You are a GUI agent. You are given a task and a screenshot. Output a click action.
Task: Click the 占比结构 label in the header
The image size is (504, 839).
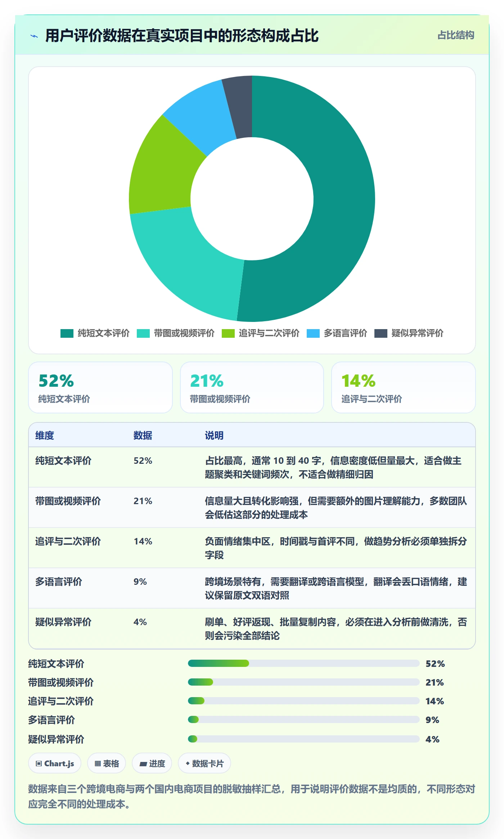pyautogui.click(x=456, y=35)
